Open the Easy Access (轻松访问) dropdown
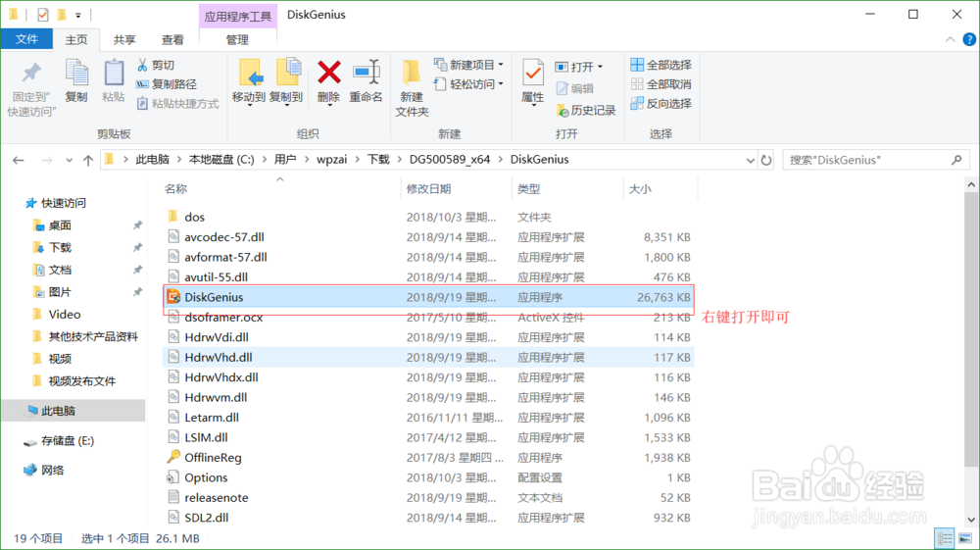980x550 pixels. (468, 84)
